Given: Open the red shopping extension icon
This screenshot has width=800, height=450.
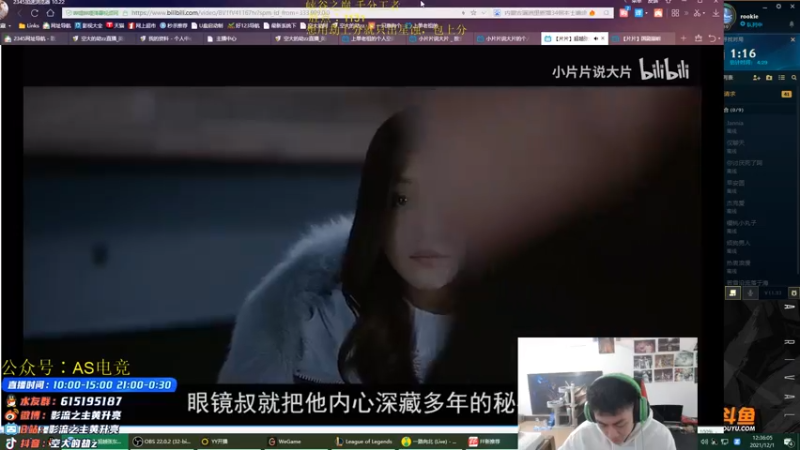Looking at the screenshot, I should tap(624, 13).
